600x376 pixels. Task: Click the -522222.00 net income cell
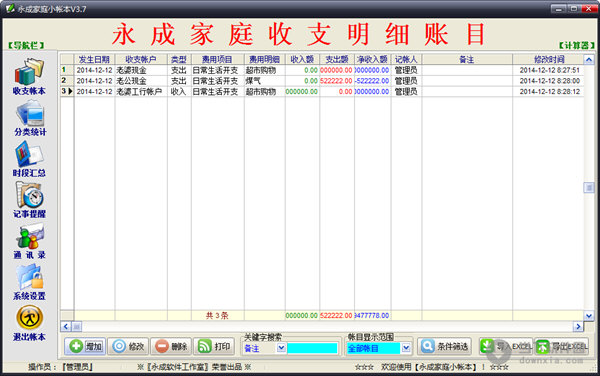(x=372, y=81)
